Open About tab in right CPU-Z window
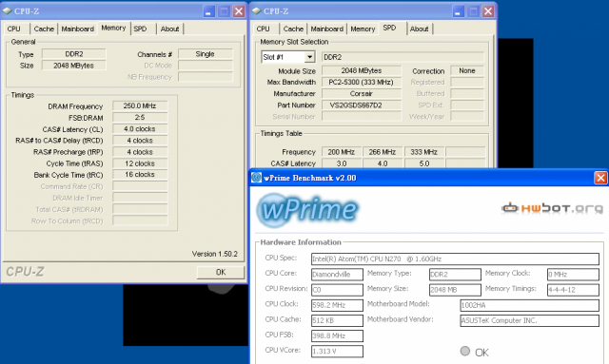 pos(419,29)
